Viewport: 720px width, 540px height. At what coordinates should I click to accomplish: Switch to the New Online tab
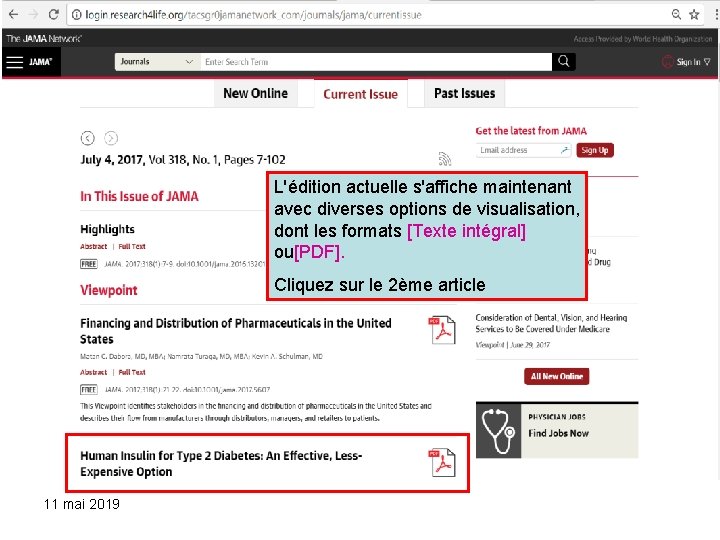point(255,93)
